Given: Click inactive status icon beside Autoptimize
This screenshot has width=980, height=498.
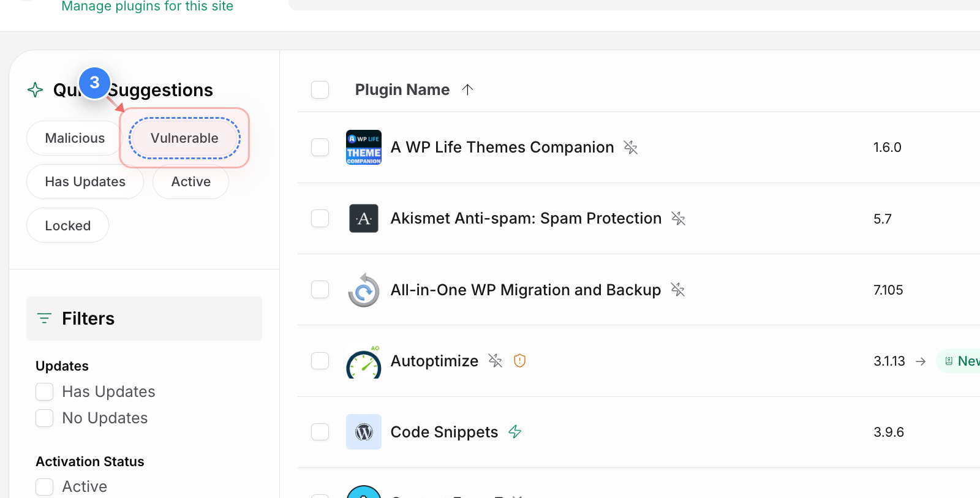Looking at the screenshot, I should click(495, 361).
